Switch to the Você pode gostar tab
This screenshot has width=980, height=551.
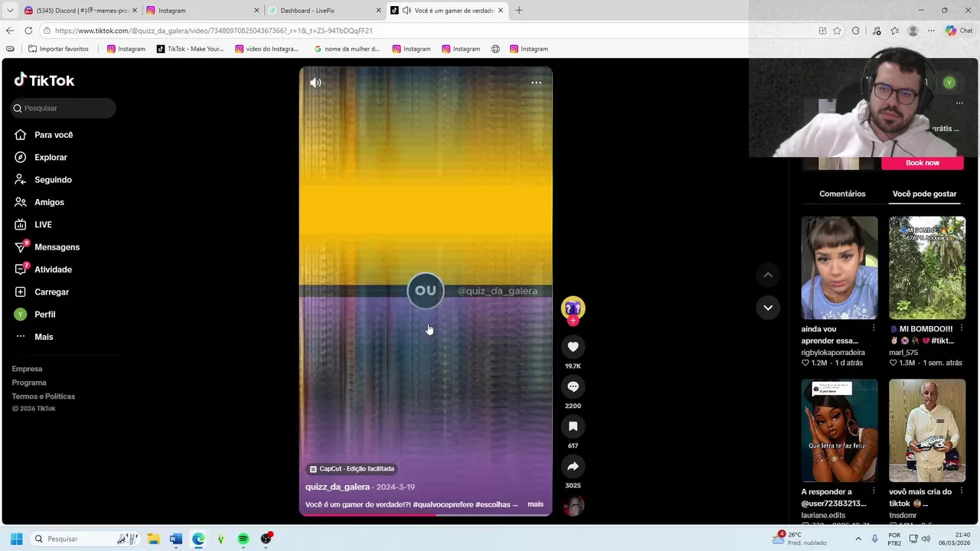click(x=924, y=194)
